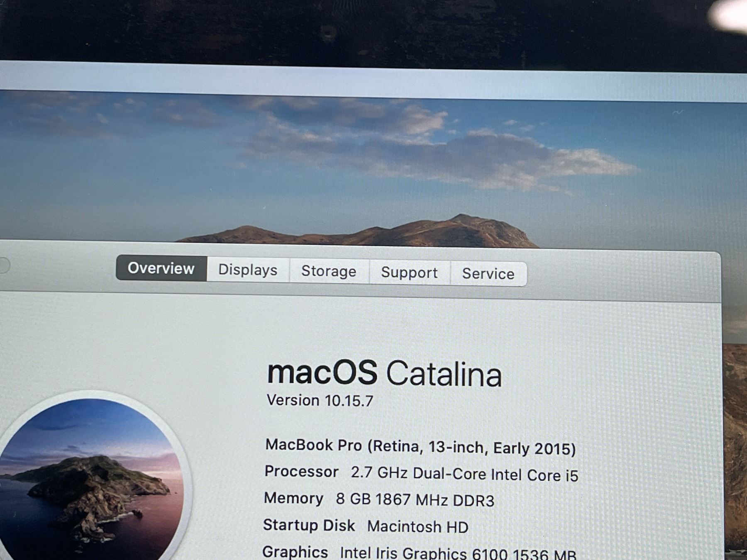This screenshot has width=747, height=560.
Task: Click the Startup Disk label
Action: pyautogui.click(x=309, y=525)
